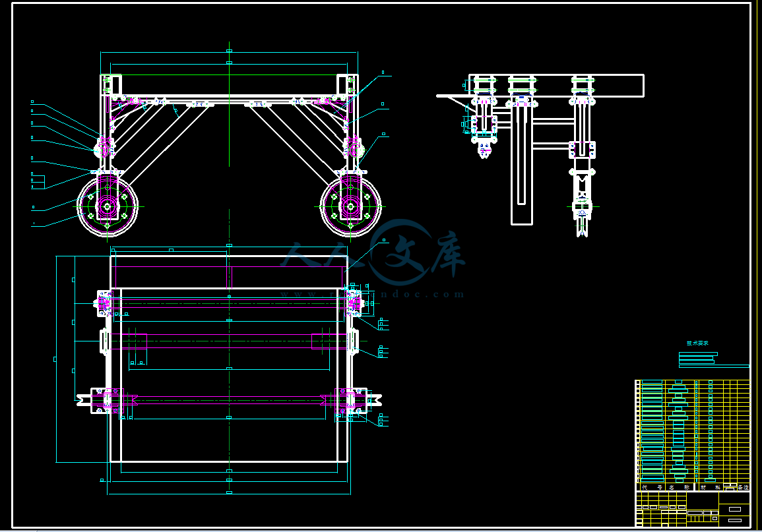762x532 pixels.
Task: Pick the right wheel in the front view
Action: [350, 206]
